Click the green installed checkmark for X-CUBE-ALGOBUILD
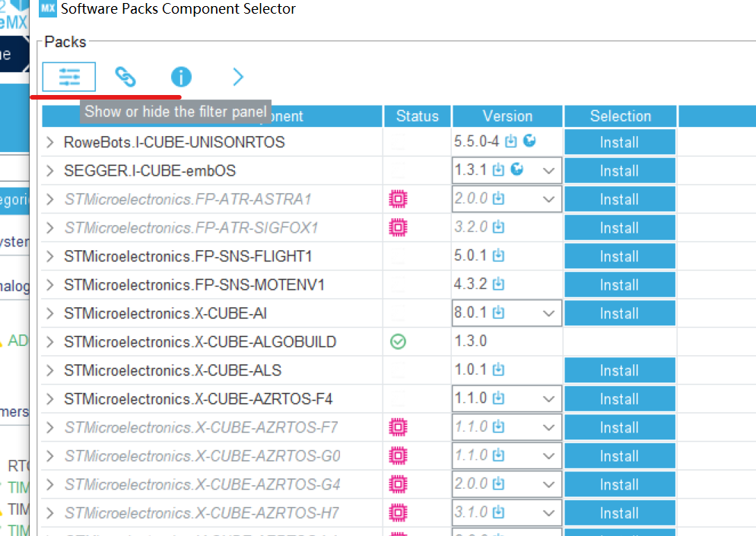This screenshot has height=536, width=756. click(x=398, y=341)
